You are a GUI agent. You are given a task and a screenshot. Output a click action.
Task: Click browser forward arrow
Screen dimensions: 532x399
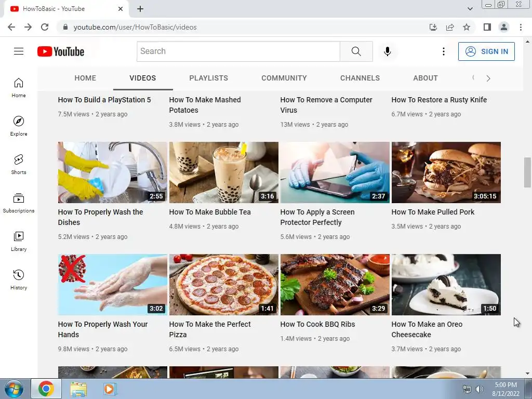coord(28,27)
